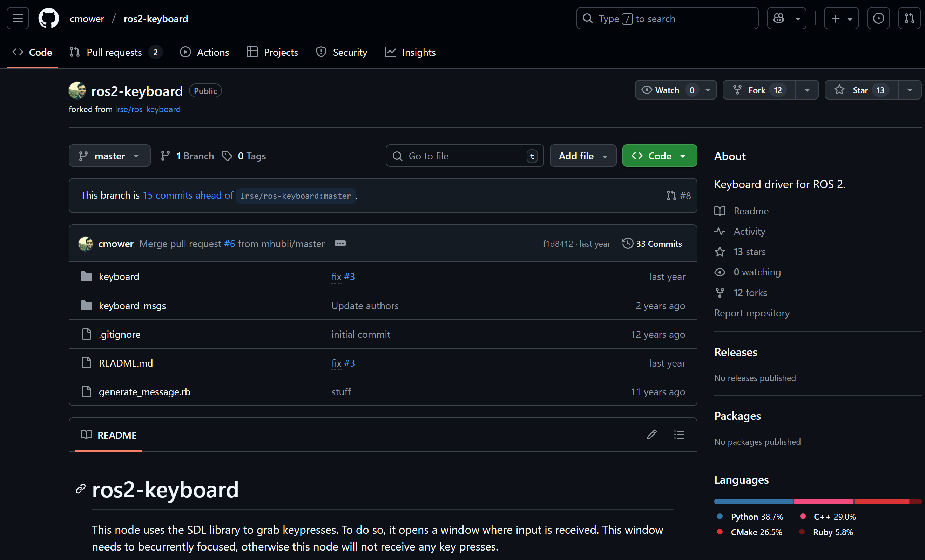Image resolution: width=925 pixels, height=560 pixels.
Task: Focus the Type / to search field
Action: click(667, 18)
